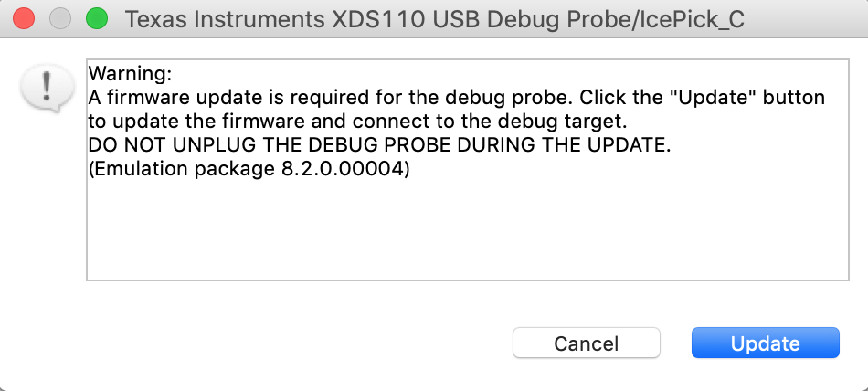The width and height of the screenshot is (868, 391).
Task: Click the DO NOT UNPLUG warning line
Action: (x=380, y=145)
